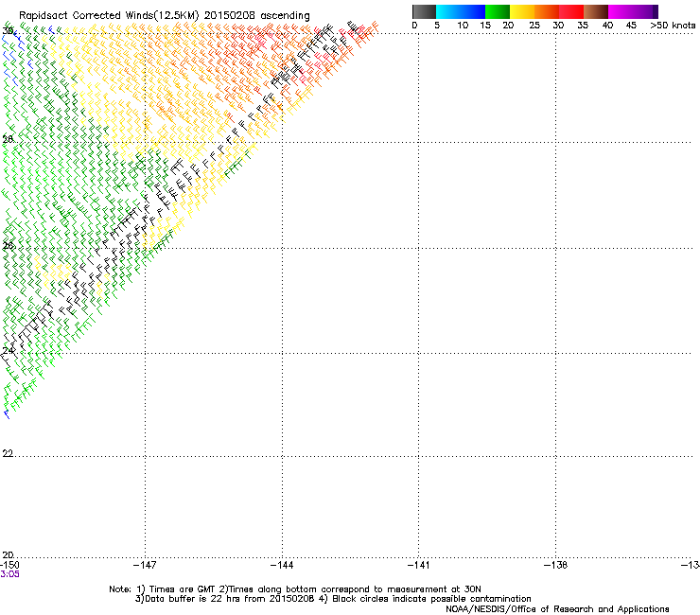
Task: Click the '-144' longitude axis label
Action: click(282, 565)
